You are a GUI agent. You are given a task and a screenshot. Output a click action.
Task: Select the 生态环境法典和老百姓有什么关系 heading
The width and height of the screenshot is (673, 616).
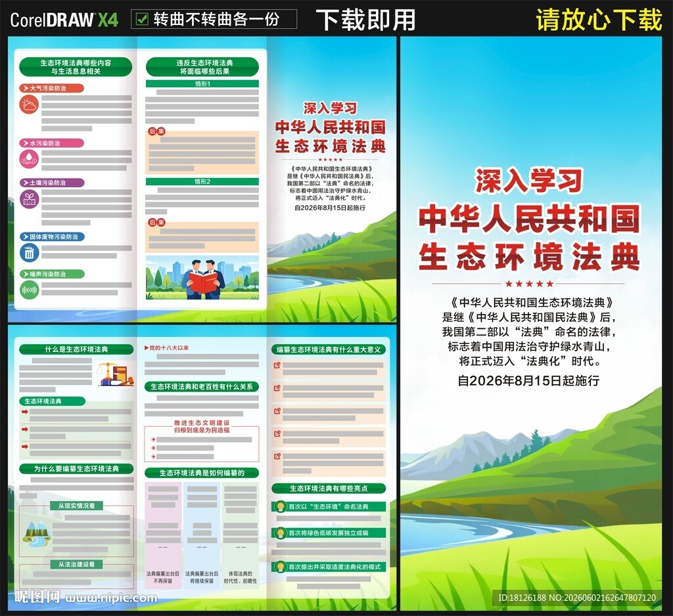[202, 387]
